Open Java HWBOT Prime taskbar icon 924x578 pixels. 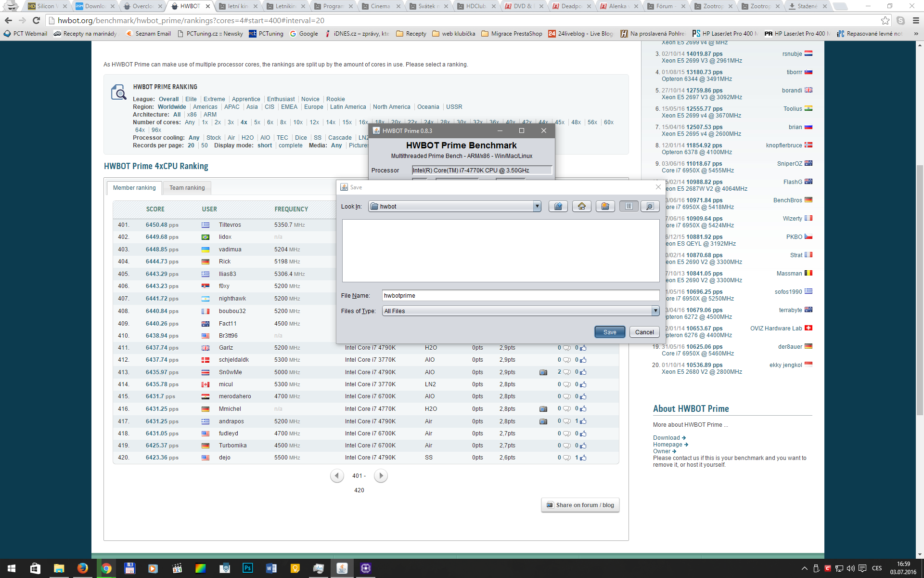342,568
